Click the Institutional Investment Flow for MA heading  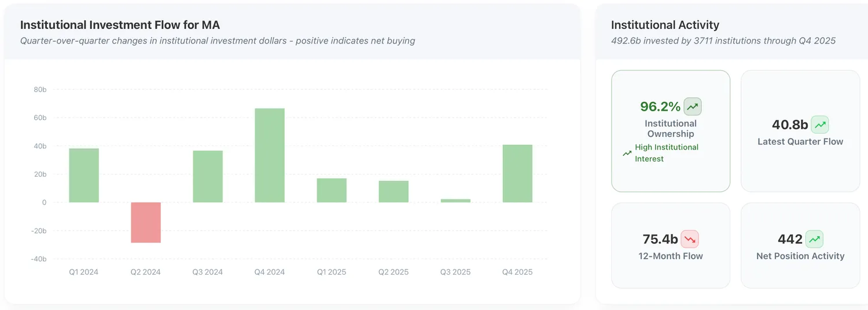point(120,25)
